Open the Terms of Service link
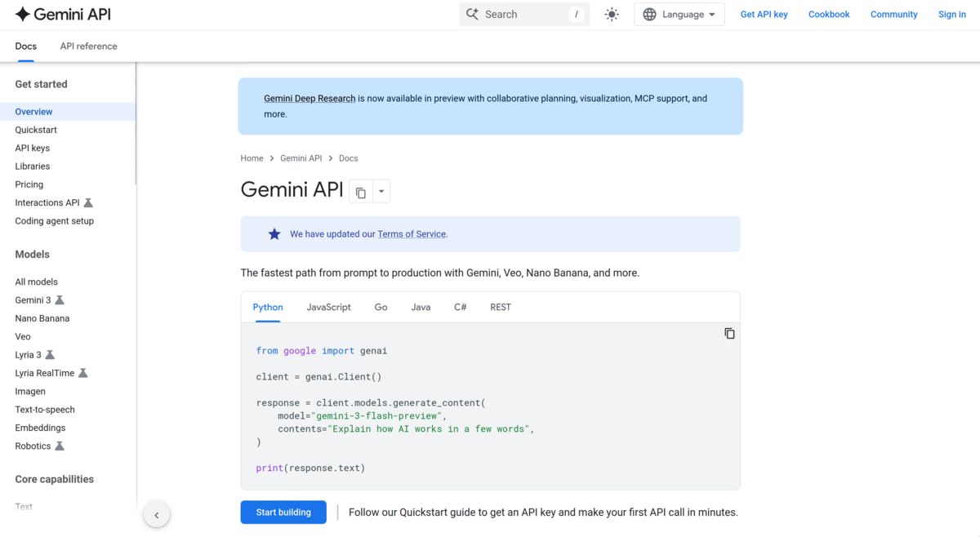The image size is (980, 537). pos(412,234)
